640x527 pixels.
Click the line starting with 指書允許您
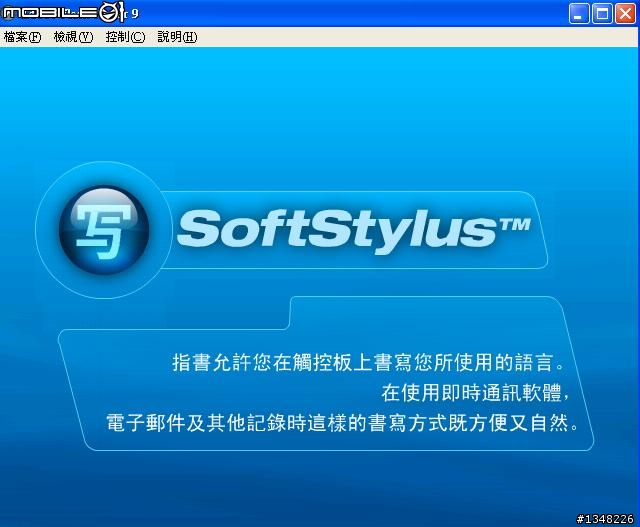pos(368,362)
